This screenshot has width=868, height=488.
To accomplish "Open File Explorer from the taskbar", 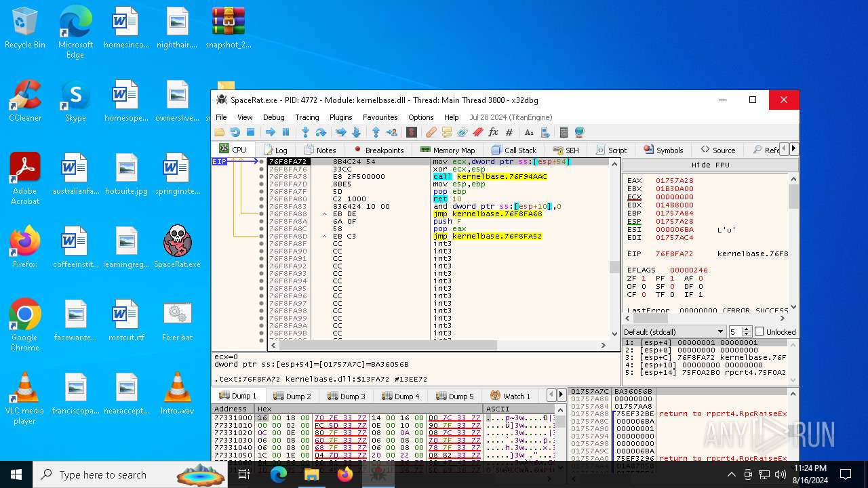I will point(311,474).
